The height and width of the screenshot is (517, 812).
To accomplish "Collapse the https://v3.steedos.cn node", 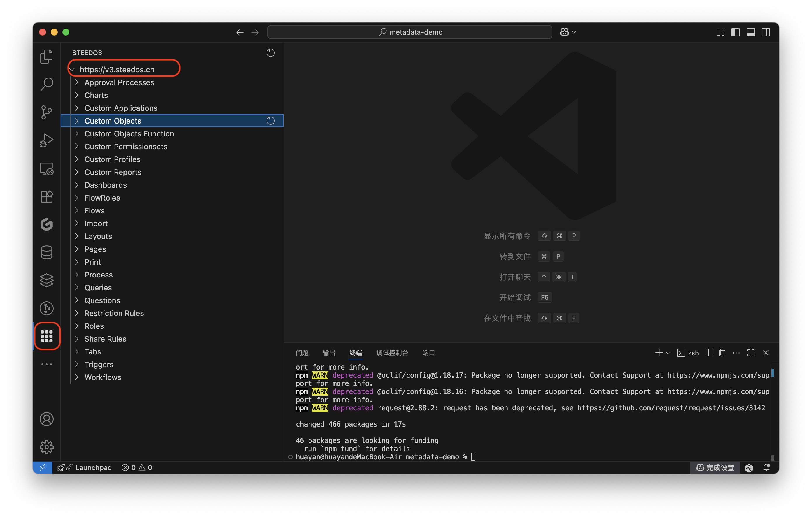I will (x=72, y=69).
